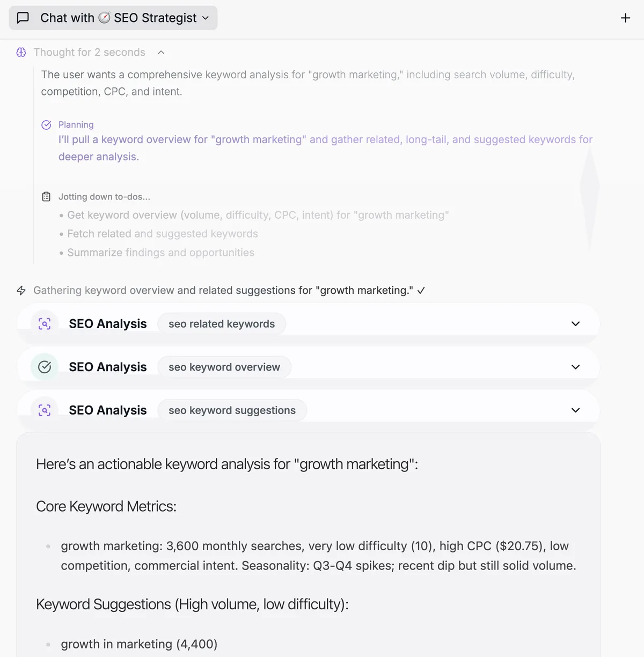The height and width of the screenshot is (657, 644).
Task: Click the lightning bolt gathering icon
Action: pos(21,290)
